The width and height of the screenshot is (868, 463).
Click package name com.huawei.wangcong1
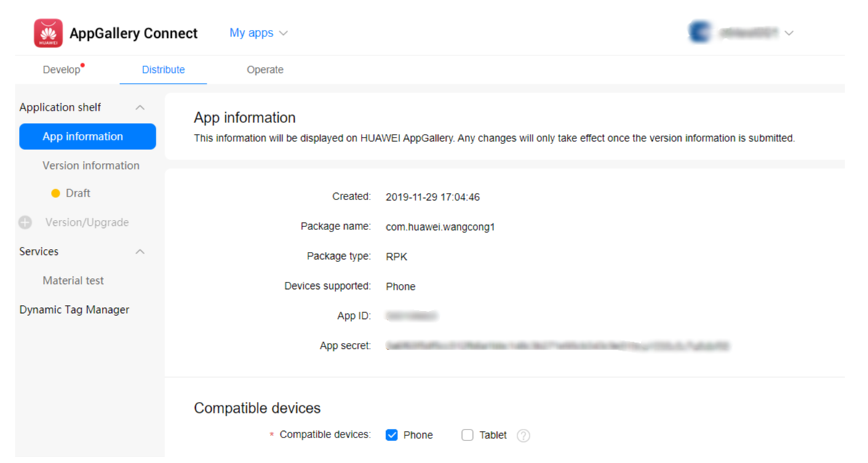[440, 227]
